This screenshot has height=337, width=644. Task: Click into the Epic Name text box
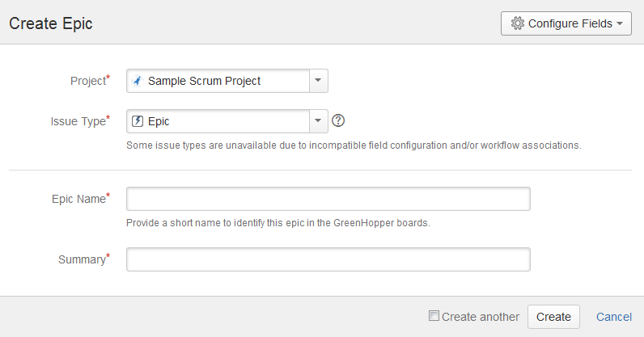pyautogui.click(x=328, y=199)
